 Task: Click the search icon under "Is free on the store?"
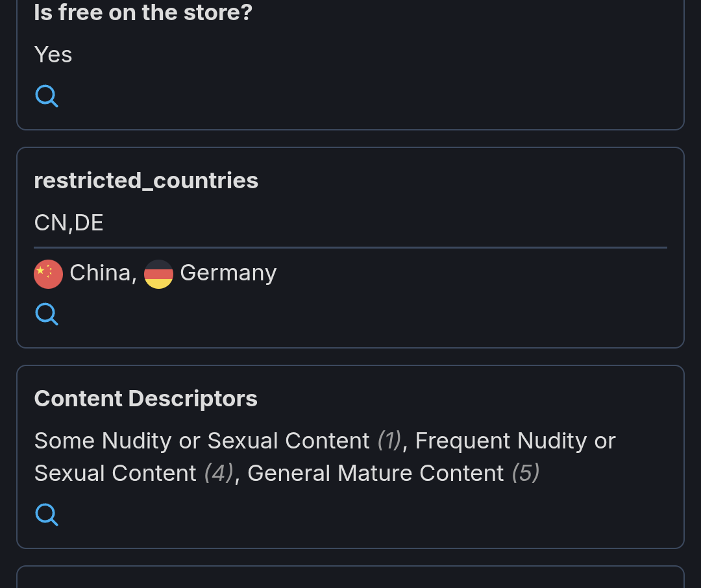coord(47,97)
